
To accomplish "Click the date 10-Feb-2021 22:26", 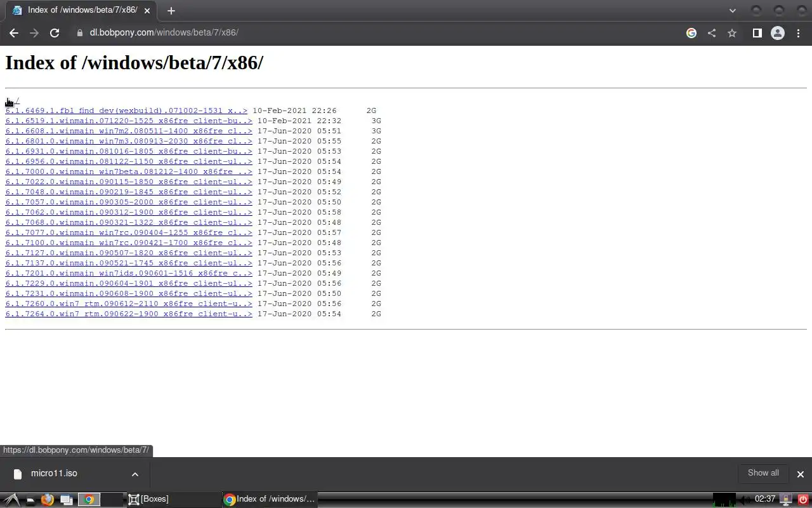I will point(294,110).
